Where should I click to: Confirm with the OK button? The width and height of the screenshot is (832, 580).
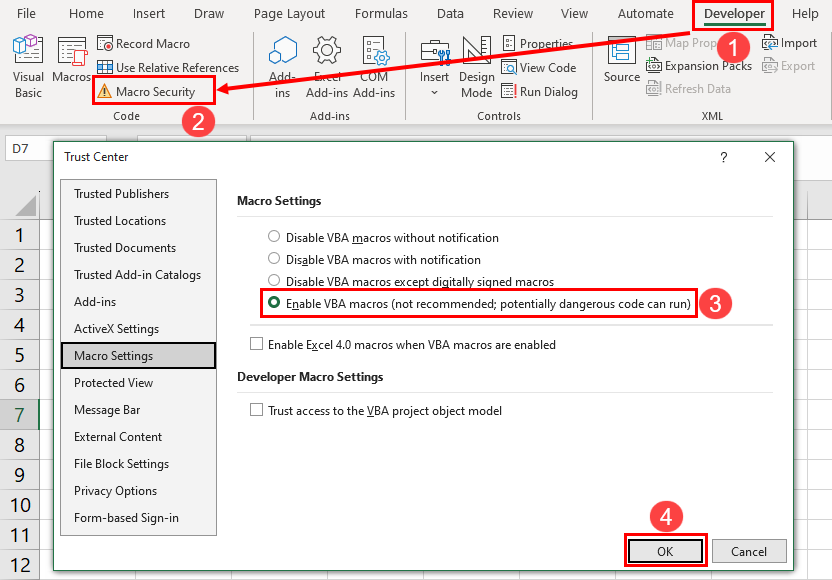pyautogui.click(x=665, y=551)
